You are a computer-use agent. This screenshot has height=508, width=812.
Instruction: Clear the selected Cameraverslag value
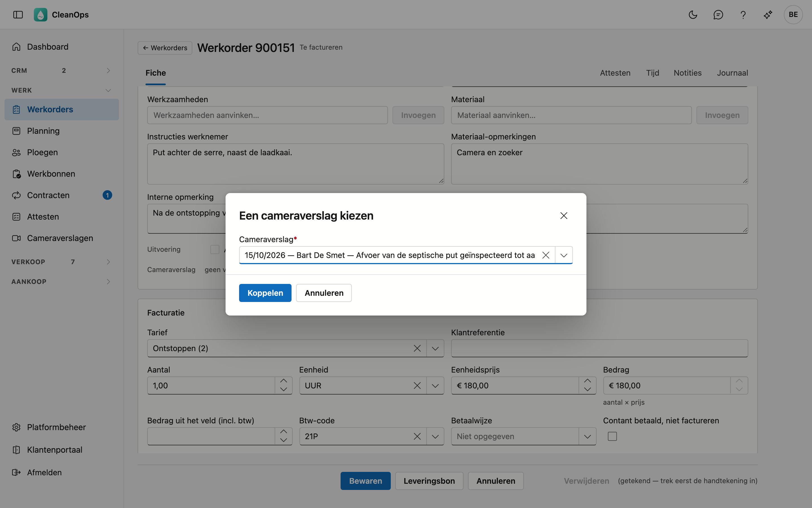click(546, 255)
